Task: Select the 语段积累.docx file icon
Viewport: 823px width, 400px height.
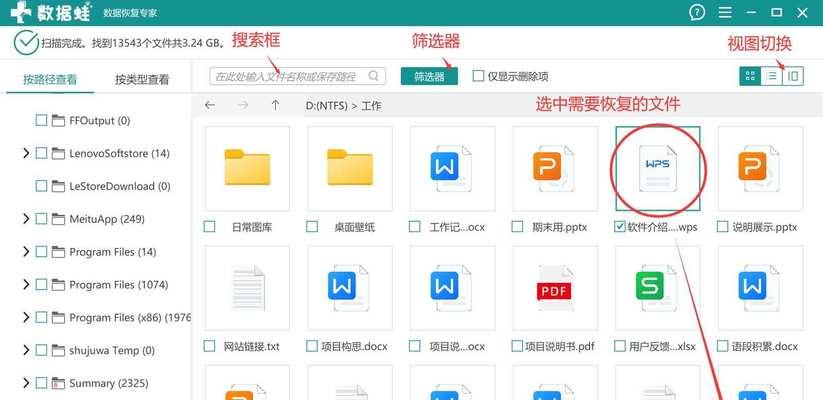Action: point(761,288)
